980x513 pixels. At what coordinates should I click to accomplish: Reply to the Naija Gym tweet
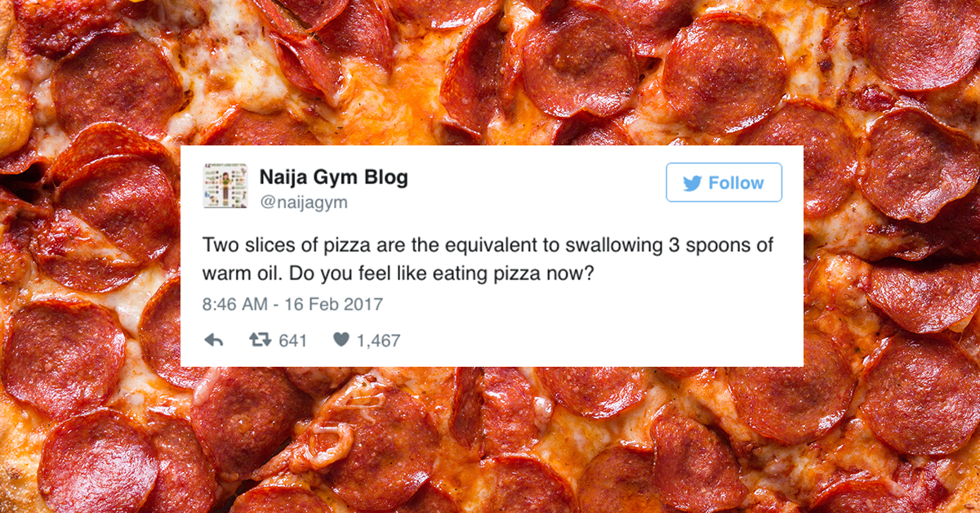[214, 340]
